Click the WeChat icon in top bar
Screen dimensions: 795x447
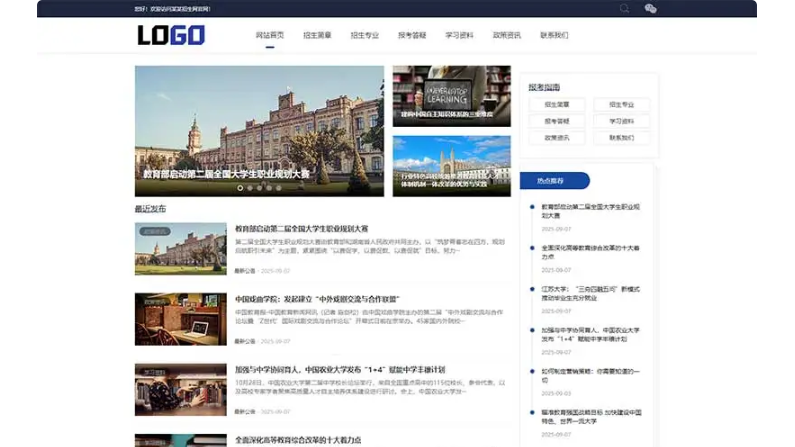pos(650,8)
